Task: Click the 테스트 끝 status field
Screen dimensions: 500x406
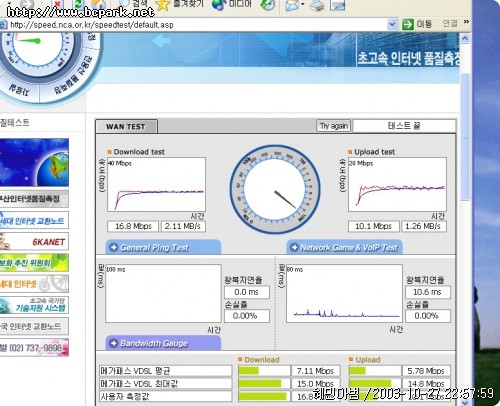Action: [x=404, y=126]
